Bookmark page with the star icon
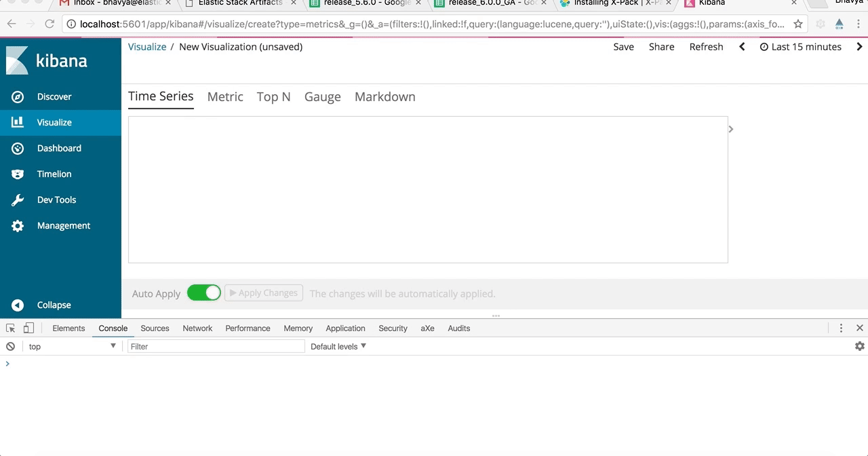Viewport: 868px width, 456px height. click(x=798, y=24)
